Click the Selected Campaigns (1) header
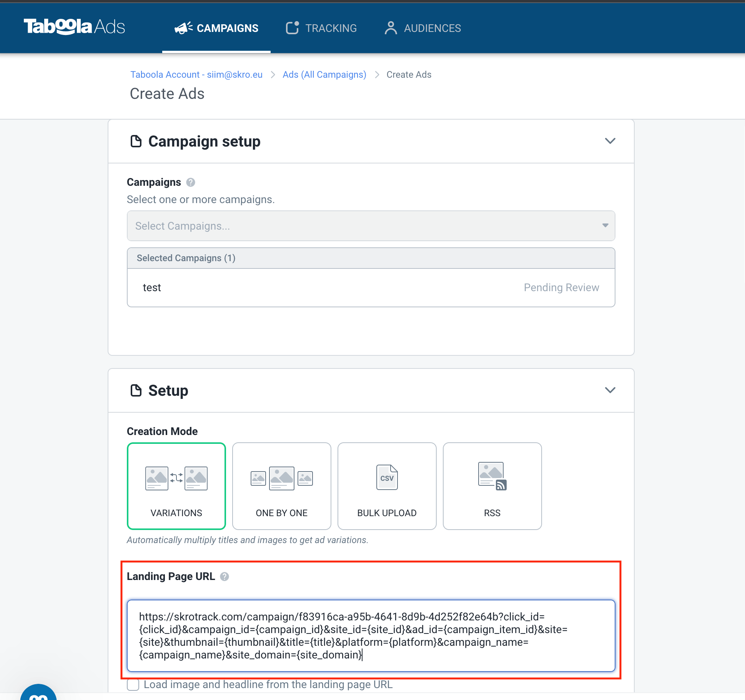This screenshot has width=745, height=700. 371,258
